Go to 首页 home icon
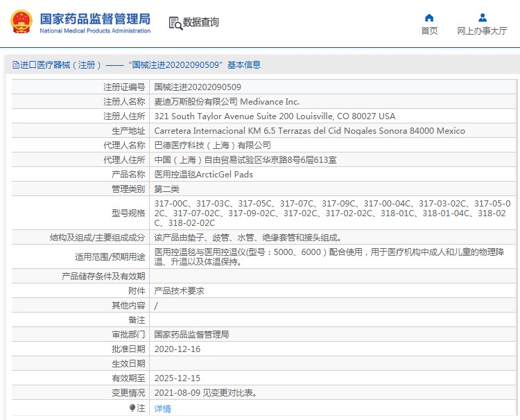This screenshot has height=420, width=520. [429, 17]
